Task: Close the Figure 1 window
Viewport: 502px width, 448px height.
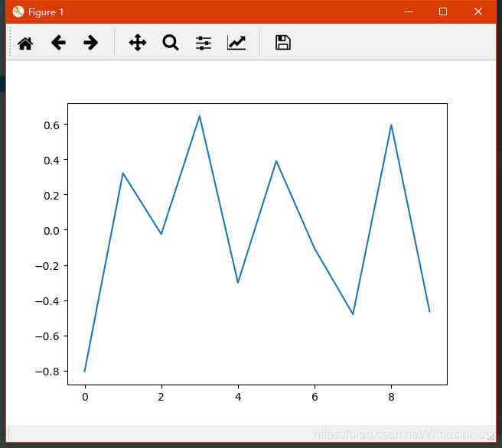Action: click(478, 11)
